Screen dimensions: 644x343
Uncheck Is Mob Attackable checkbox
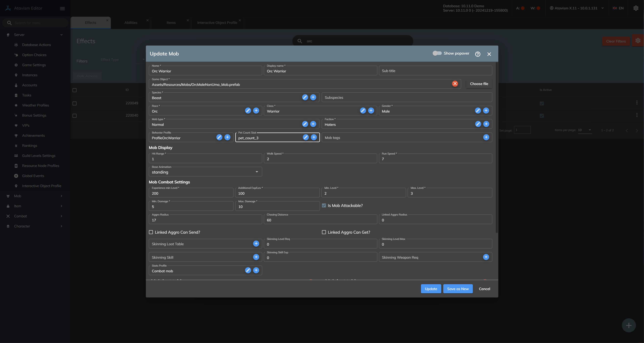coord(324,206)
